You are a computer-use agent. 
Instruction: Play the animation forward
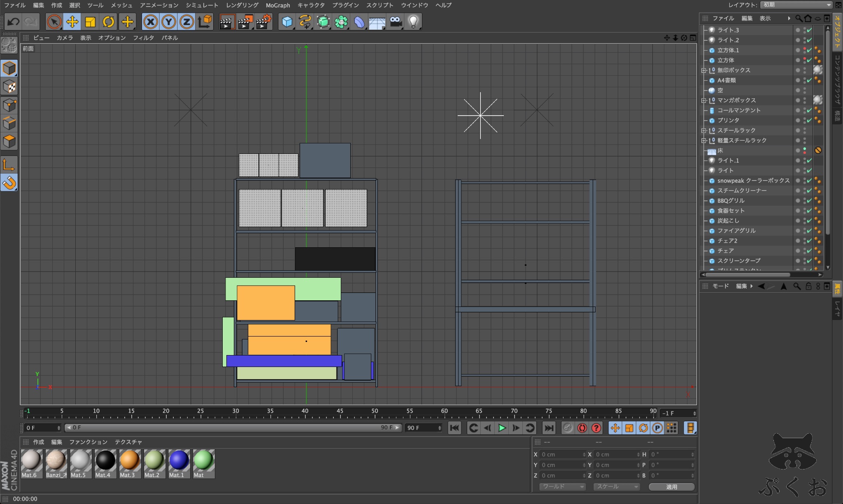tap(501, 428)
